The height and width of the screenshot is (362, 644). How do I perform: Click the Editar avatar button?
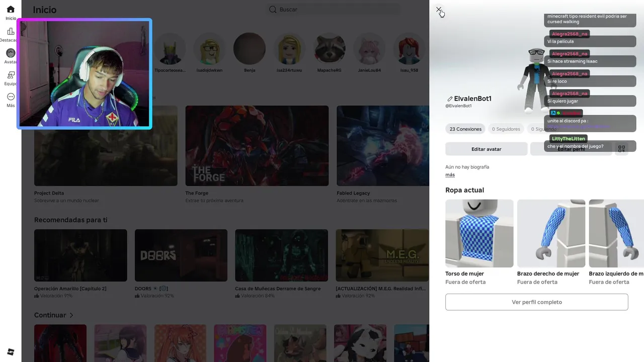(x=487, y=149)
